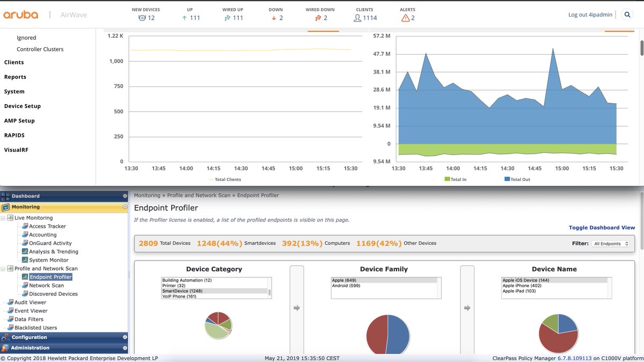The width and height of the screenshot is (644, 362).
Task: Open RAPIDS in AirWave sidebar
Action: (14, 135)
